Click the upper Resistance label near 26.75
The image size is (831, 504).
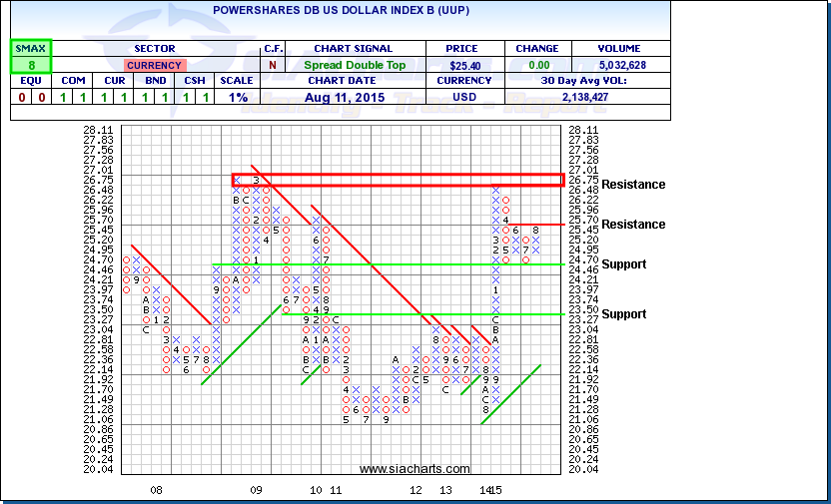(x=633, y=185)
